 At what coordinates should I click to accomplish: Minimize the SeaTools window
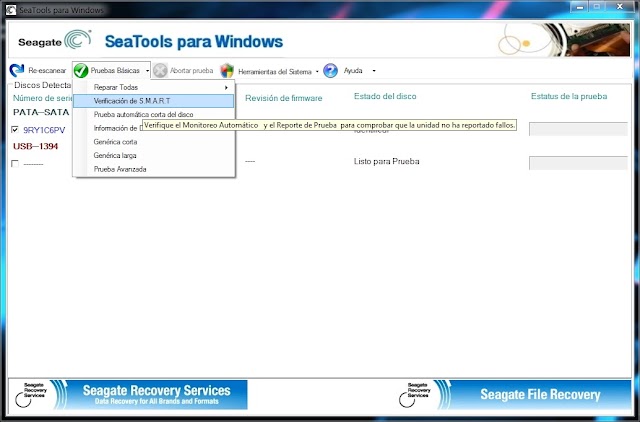[580, 7]
